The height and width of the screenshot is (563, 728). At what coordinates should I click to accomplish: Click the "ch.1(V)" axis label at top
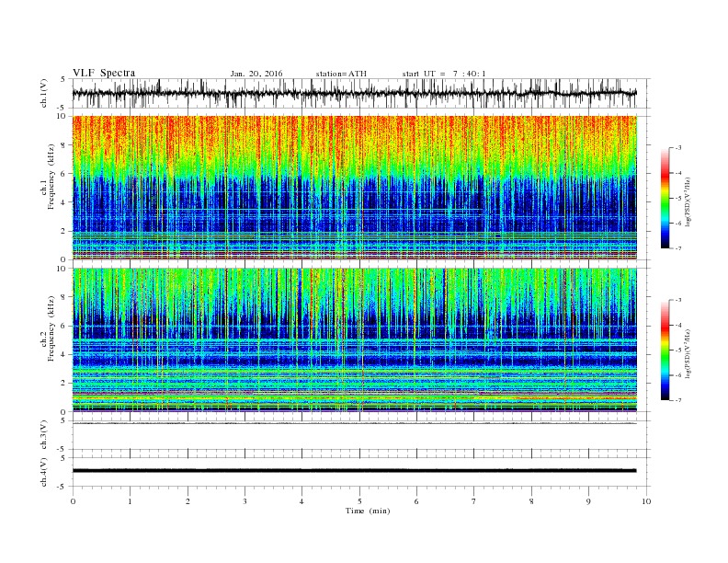click(x=44, y=94)
